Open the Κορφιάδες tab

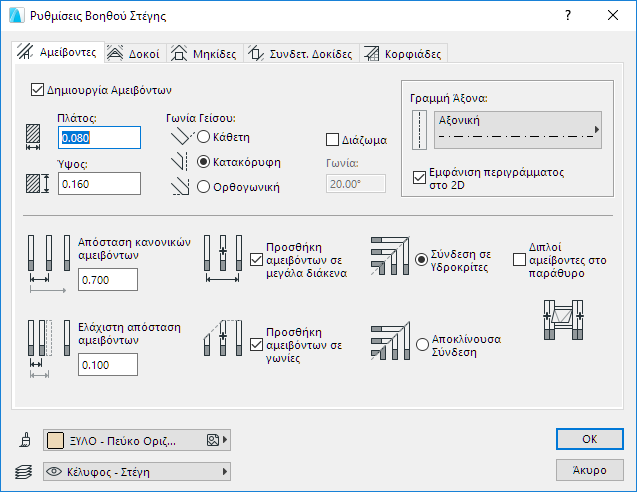pyautogui.click(x=402, y=54)
